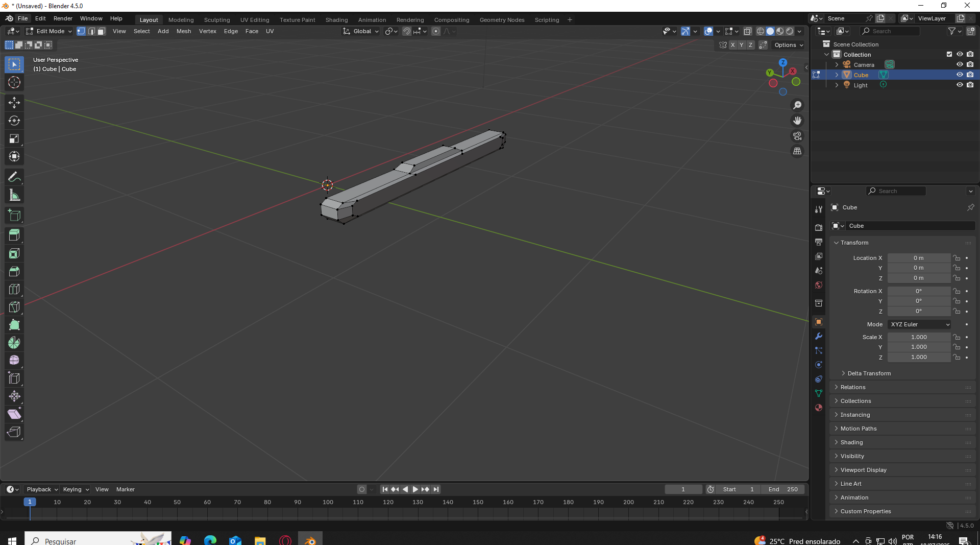The width and height of the screenshot is (980, 545).
Task: Open the File menu
Action: click(x=22, y=18)
